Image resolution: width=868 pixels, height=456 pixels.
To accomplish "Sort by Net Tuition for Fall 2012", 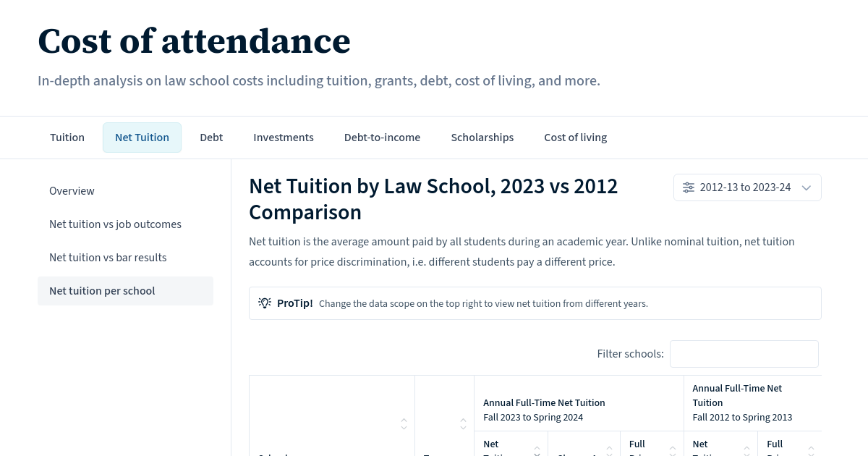I will [x=746, y=452].
